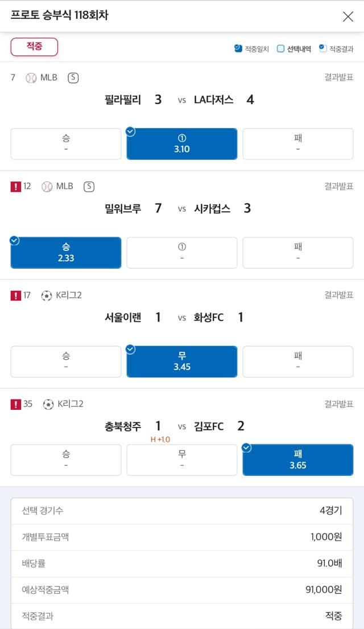Select the 무 3.45 option for 서울이랜 match
The width and height of the screenshot is (364, 629).
[182, 361]
